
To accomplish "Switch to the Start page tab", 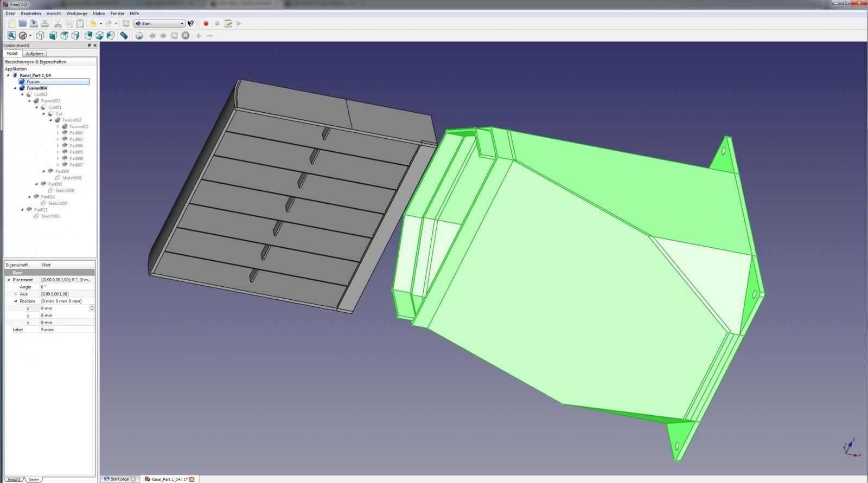I will [119, 479].
